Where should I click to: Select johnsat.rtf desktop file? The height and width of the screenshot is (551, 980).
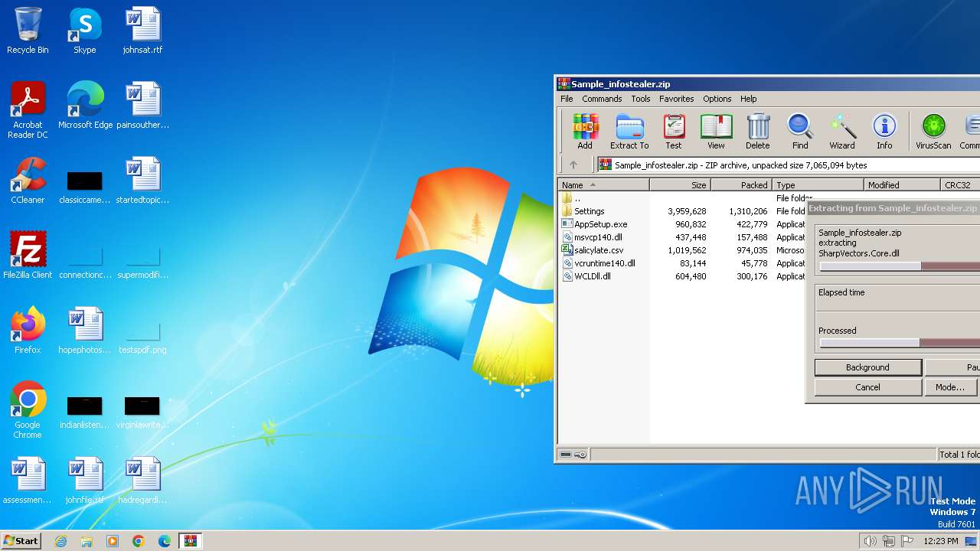[142, 31]
